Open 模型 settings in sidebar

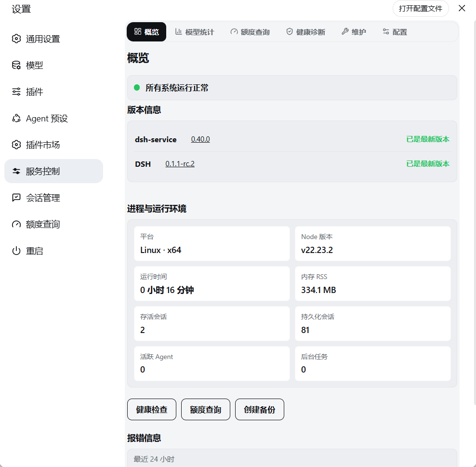[x=54, y=65]
